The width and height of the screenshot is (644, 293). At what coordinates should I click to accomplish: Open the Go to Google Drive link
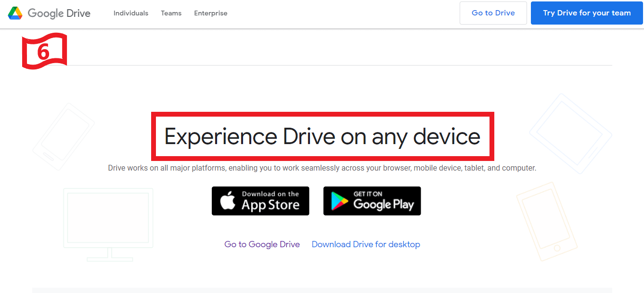pos(262,244)
